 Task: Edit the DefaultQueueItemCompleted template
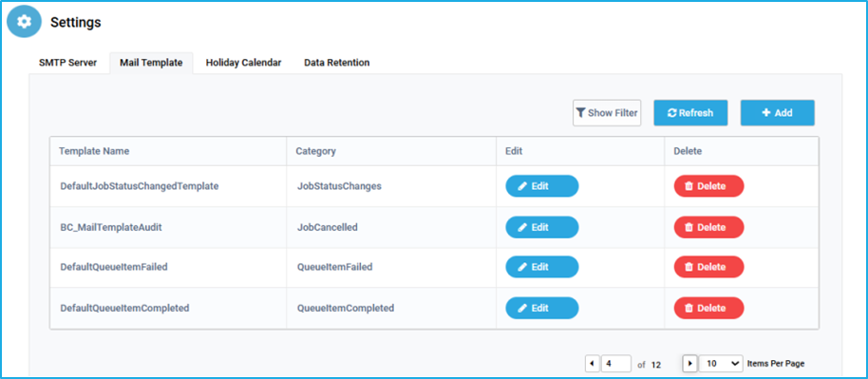[x=542, y=308]
